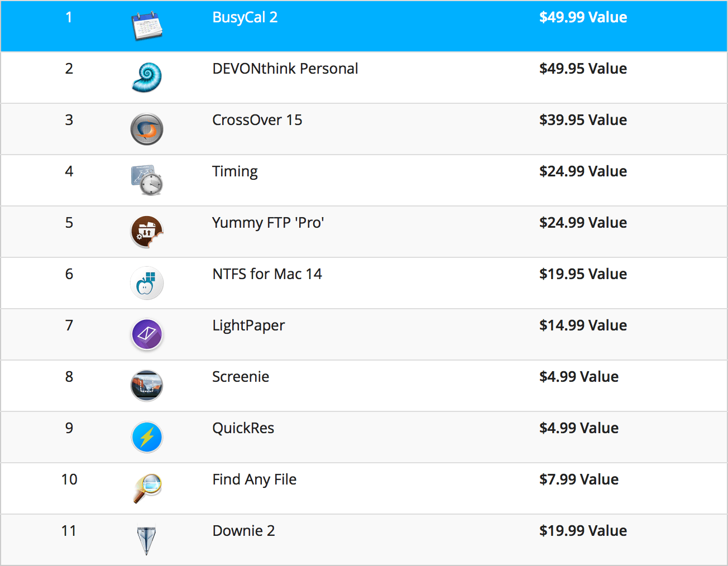Click the $49.99 Value in BusyCal row
This screenshot has width=728, height=566.
tap(583, 17)
